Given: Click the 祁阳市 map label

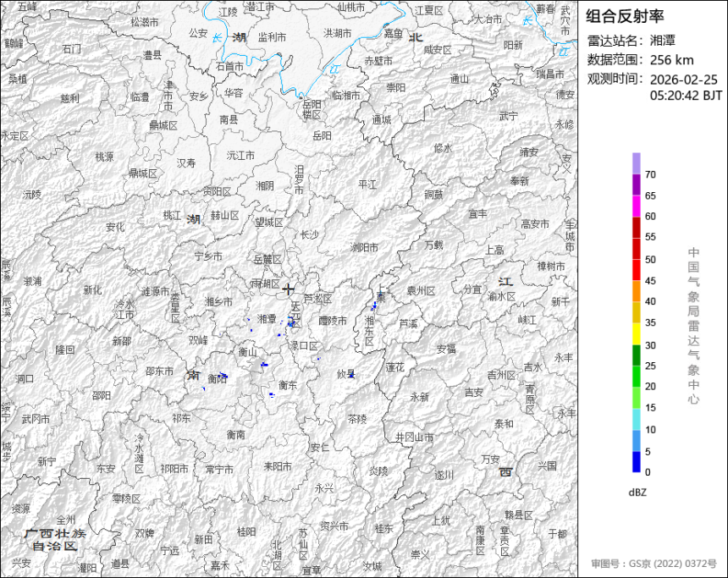Looking at the screenshot, I should pos(174,469).
